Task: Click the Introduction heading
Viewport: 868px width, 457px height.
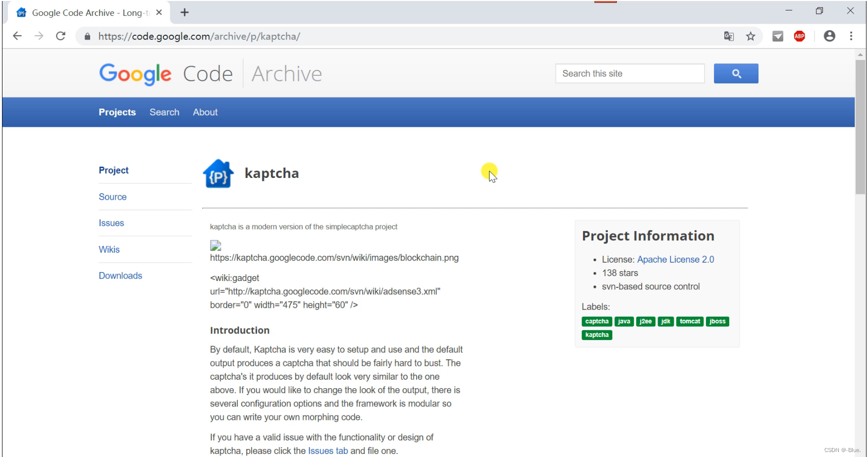Action: (240, 330)
